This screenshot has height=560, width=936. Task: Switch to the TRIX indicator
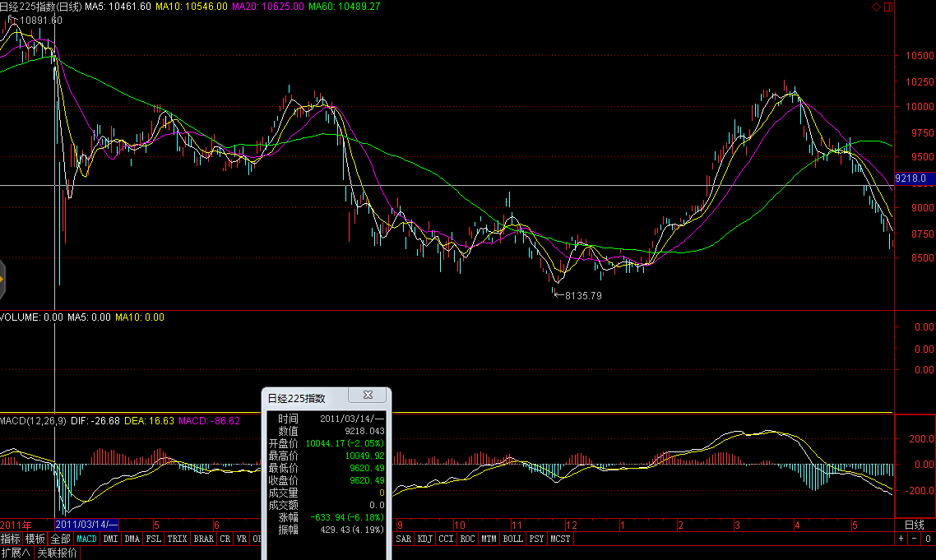coord(178,539)
